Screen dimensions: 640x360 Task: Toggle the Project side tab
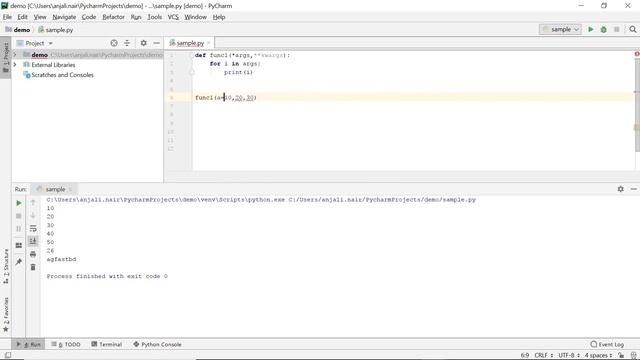(x=6, y=58)
